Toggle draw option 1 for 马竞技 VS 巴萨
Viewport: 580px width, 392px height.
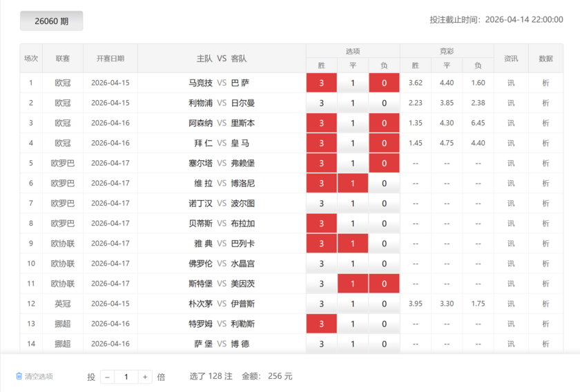click(x=353, y=83)
